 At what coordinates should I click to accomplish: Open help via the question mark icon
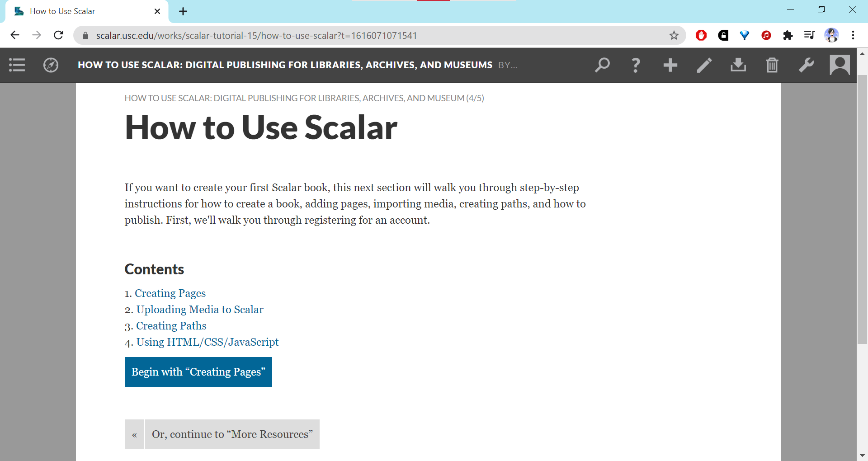click(x=636, y=65)
